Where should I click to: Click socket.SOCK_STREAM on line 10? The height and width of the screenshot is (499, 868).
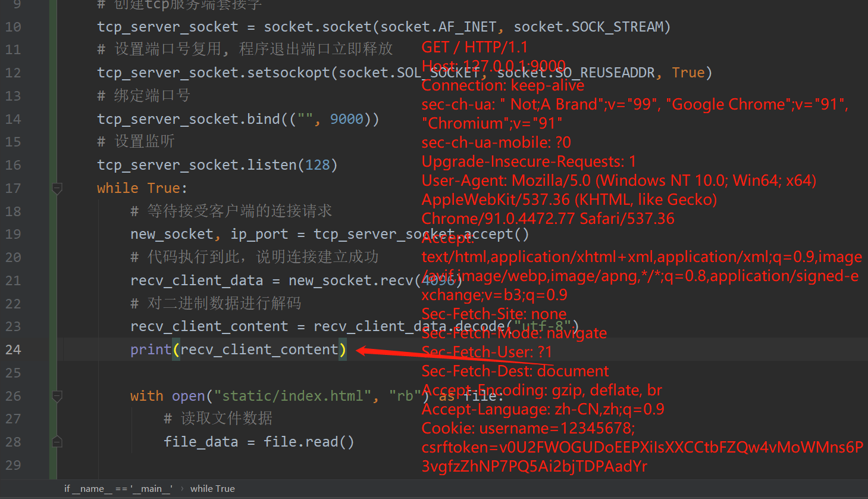(588, 27)
